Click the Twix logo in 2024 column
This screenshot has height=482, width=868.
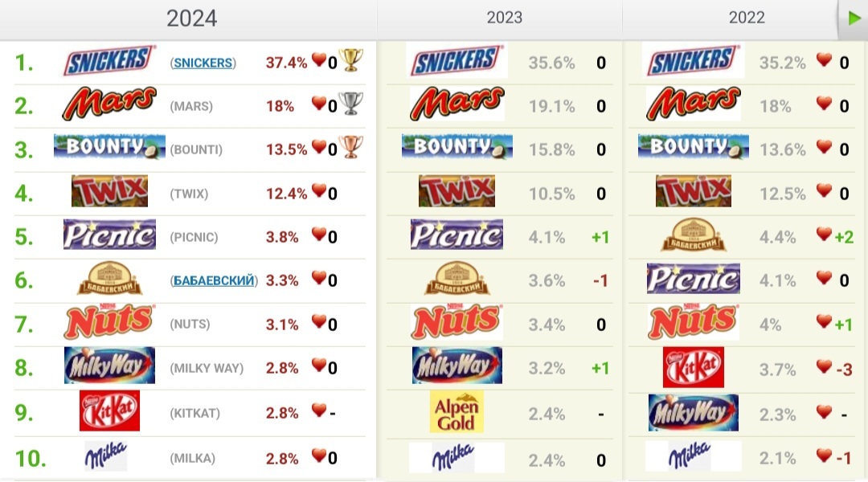click(x=109, y=193)
